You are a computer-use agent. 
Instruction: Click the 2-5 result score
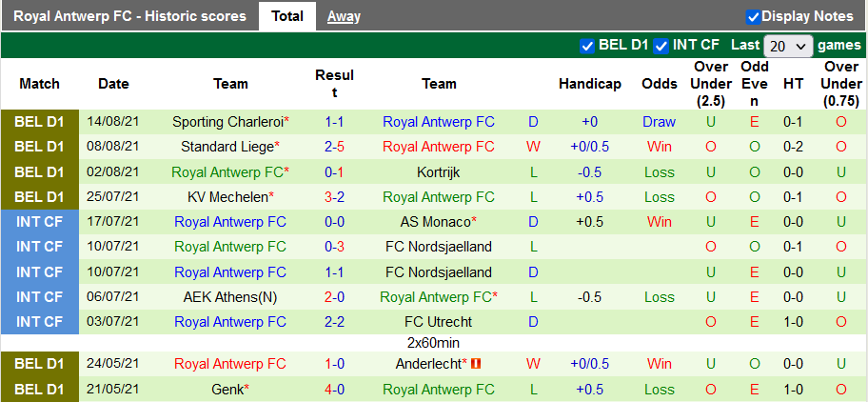334,147
